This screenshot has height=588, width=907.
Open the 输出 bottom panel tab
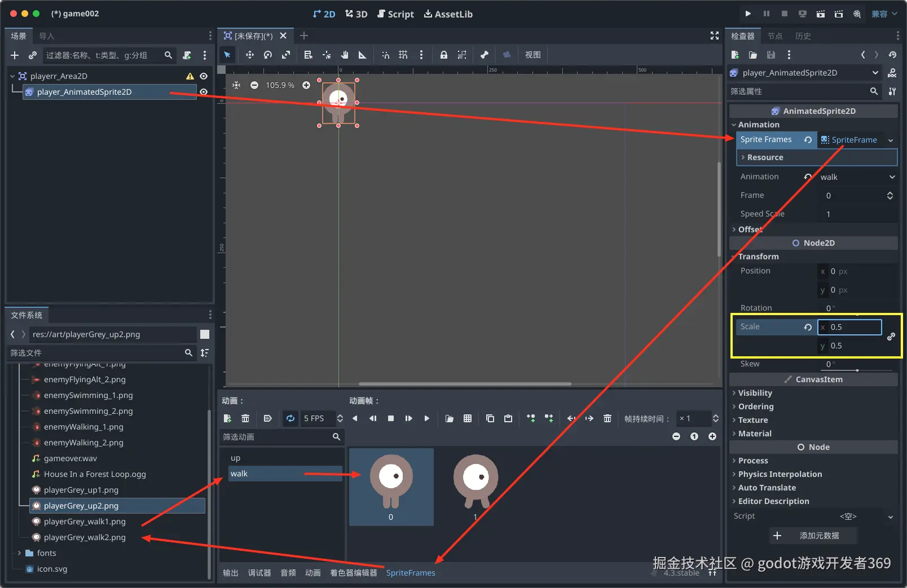(x=231, y=573)
